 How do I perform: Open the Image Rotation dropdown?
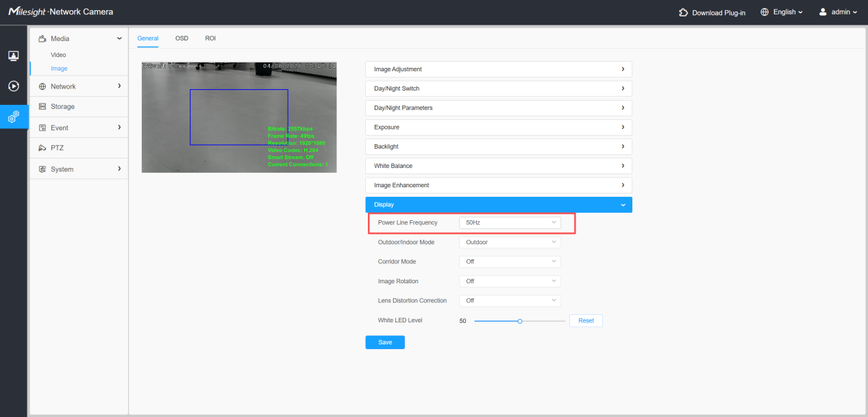click(510, 281)
